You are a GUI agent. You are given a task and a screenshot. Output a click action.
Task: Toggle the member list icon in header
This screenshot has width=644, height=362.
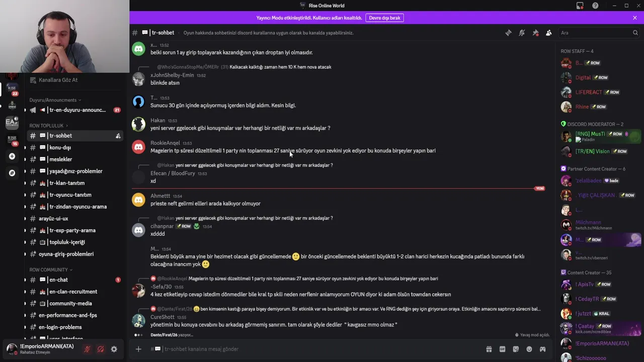click(549, 33)
